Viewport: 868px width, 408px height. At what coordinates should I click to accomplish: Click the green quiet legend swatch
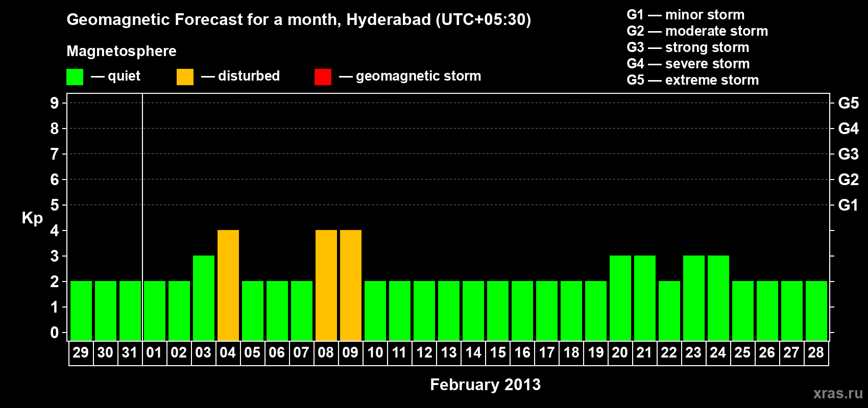click(75, 77)
